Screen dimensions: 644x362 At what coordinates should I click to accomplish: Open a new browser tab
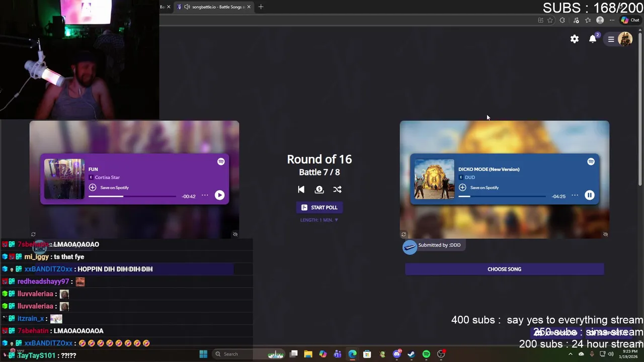pos(261,7)
